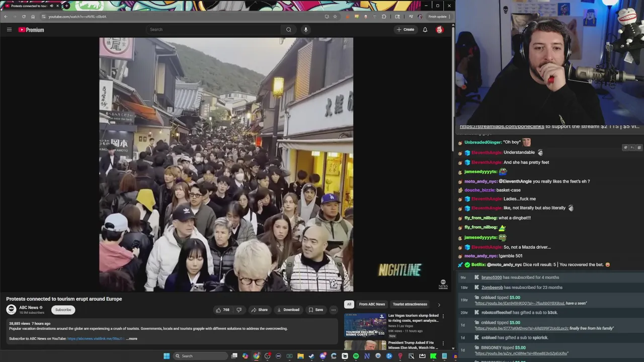The width and height of the screenshot is (644, 362).
Task: Expand description with ...more
Action: click(x=132, y=339)
